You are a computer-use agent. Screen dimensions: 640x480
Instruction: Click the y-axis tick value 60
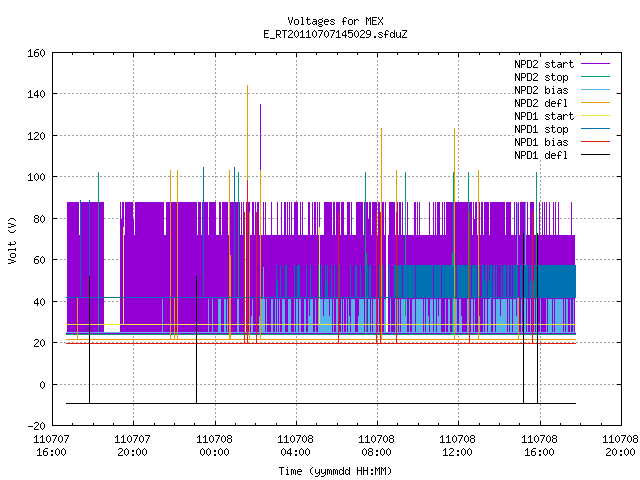[40, 260]
